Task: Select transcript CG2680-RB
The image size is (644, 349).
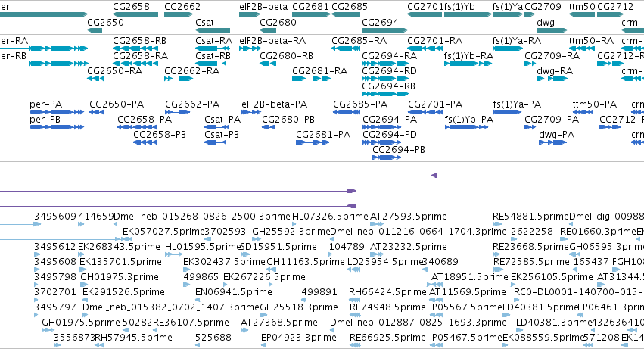Action: (x=268, y=64)
